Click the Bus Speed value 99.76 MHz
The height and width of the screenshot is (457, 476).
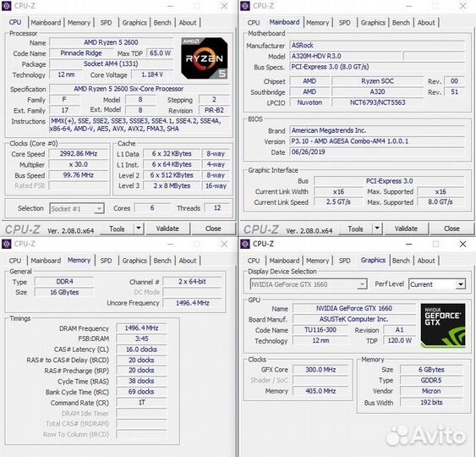(79, 175)
